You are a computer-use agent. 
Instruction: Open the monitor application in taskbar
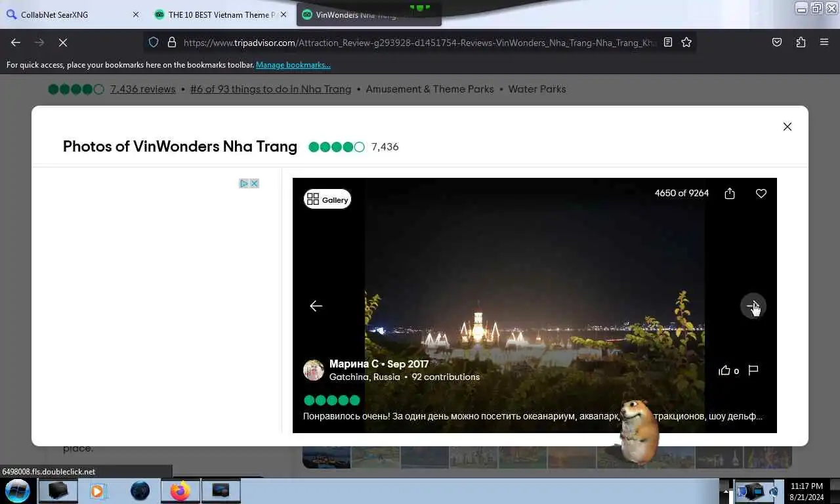(221, 491)
